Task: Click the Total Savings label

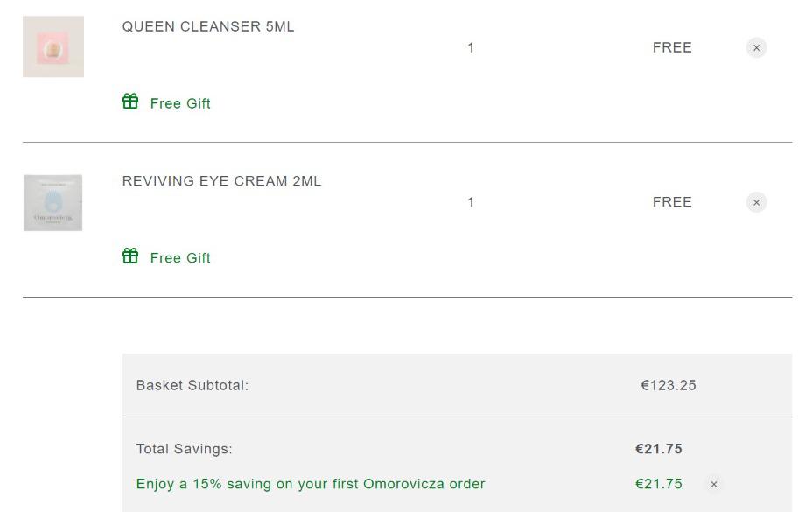Action: 184,449
